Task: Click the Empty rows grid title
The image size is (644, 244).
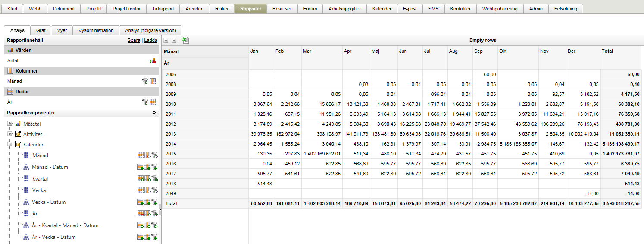Action: click(x=482, y=40)
